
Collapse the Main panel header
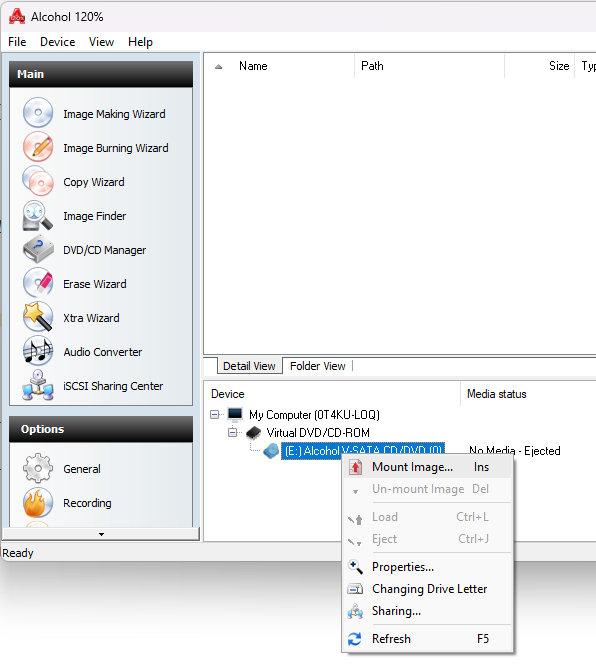[101, 74]
